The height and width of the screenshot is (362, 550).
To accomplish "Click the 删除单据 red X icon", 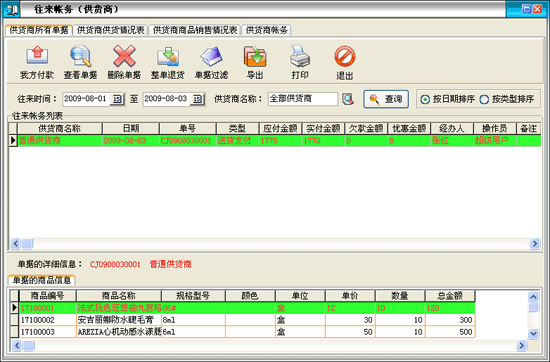I will (x=124, y=56).
